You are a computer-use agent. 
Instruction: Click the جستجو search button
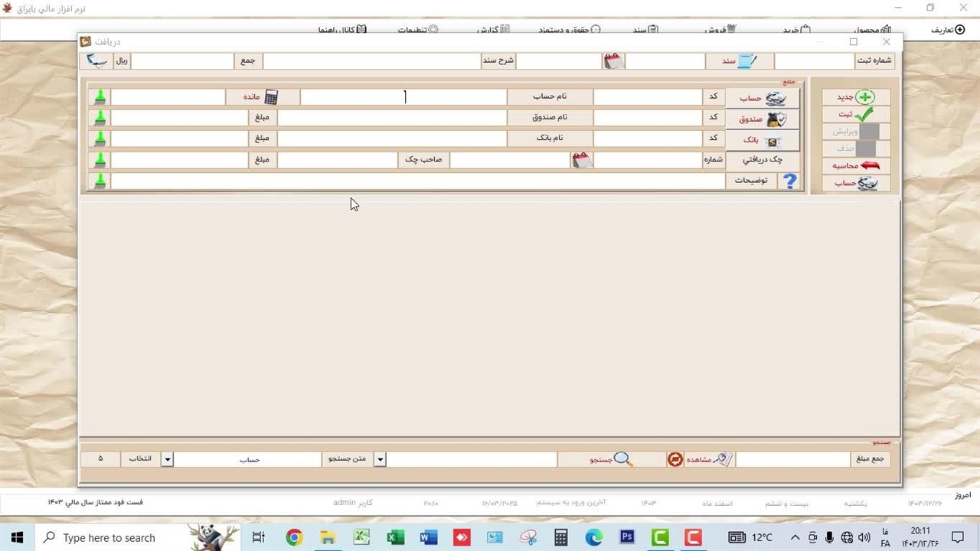(x=611, y=459)
